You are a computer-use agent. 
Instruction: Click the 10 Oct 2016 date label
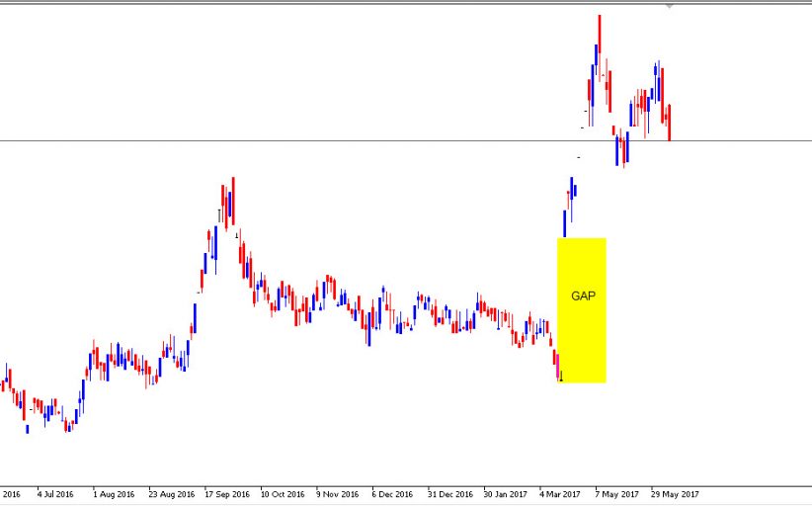(x=283, y=494)
